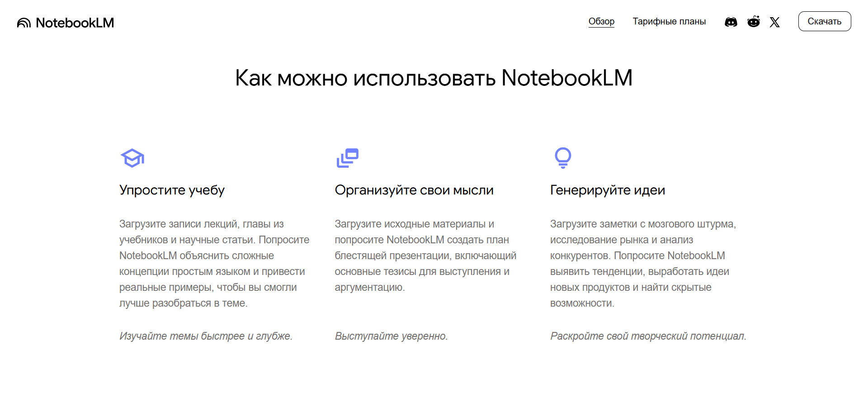Click the tagline Раскройте свой творческий потенциал
Viewport: 868px width, 393px height.
648,336
